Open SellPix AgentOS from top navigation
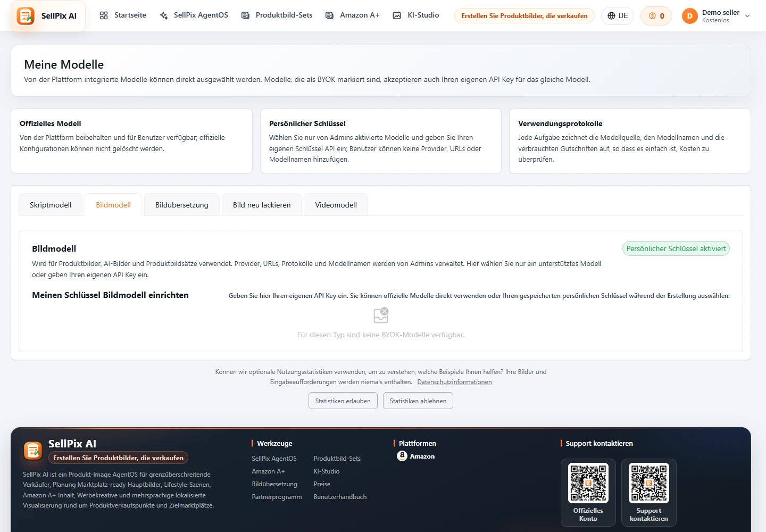 pyautogui.click(x=194, y=15)
